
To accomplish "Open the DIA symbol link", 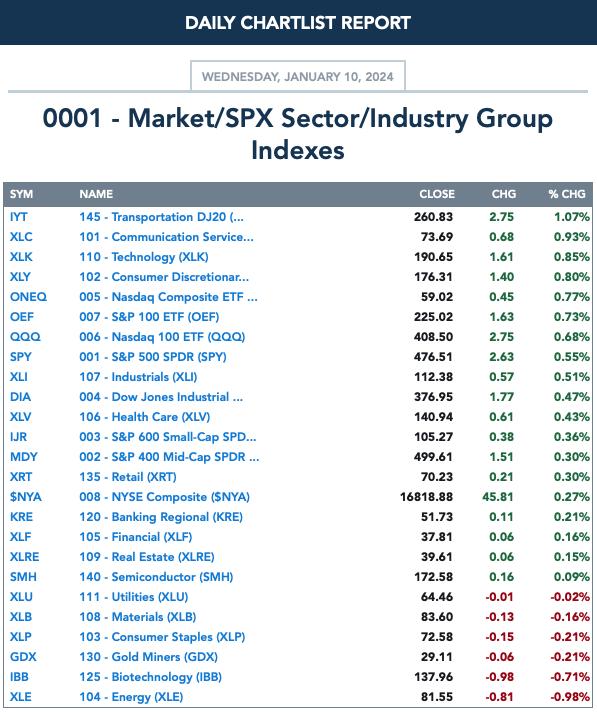I will pyautogui.click(x=20, y=397).
